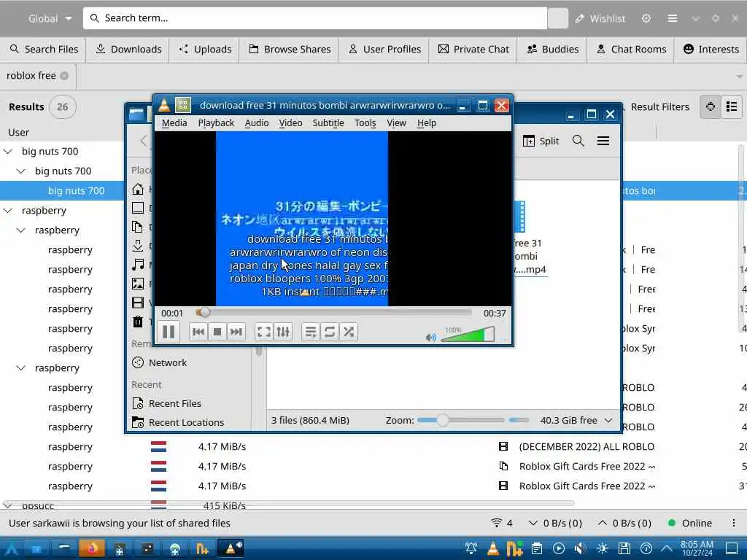Skip to next media in VLC
This screenshot has height=560, width=747.
click(x=236, y=332)
